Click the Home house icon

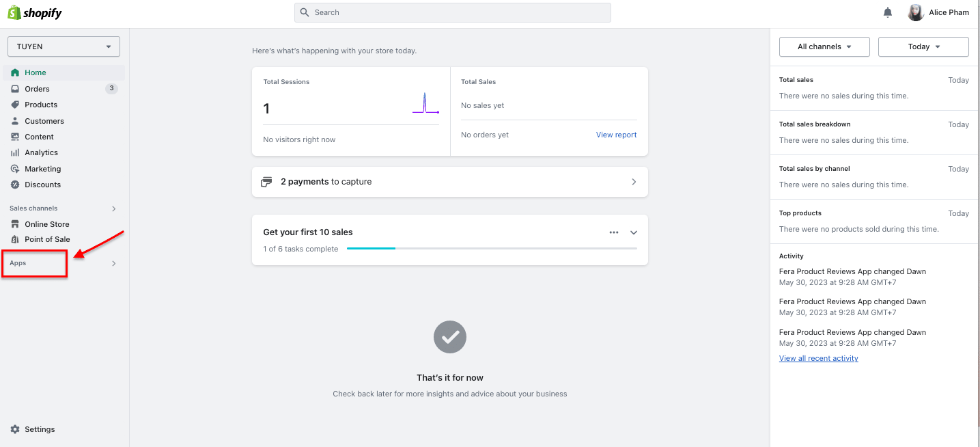pyautogui.click(x=15, y=72)
